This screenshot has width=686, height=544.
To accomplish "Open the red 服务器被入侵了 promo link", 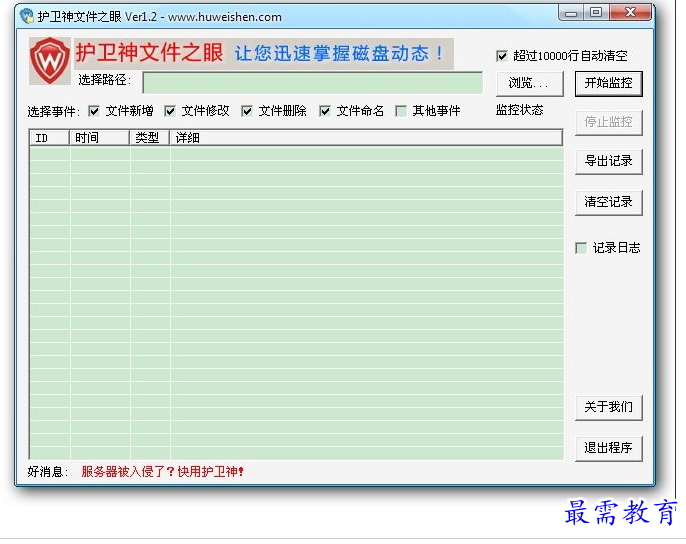I will (162, 472).
